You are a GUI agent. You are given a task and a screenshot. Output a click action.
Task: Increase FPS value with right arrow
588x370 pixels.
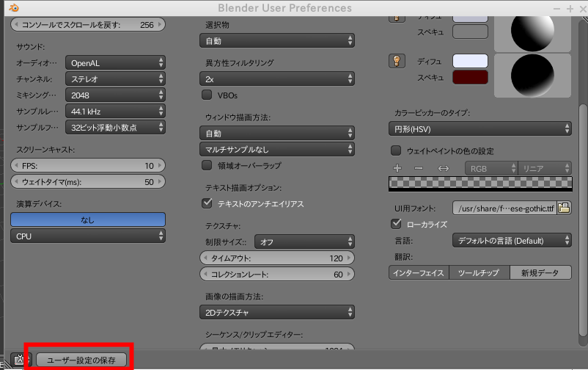(160, 165)
